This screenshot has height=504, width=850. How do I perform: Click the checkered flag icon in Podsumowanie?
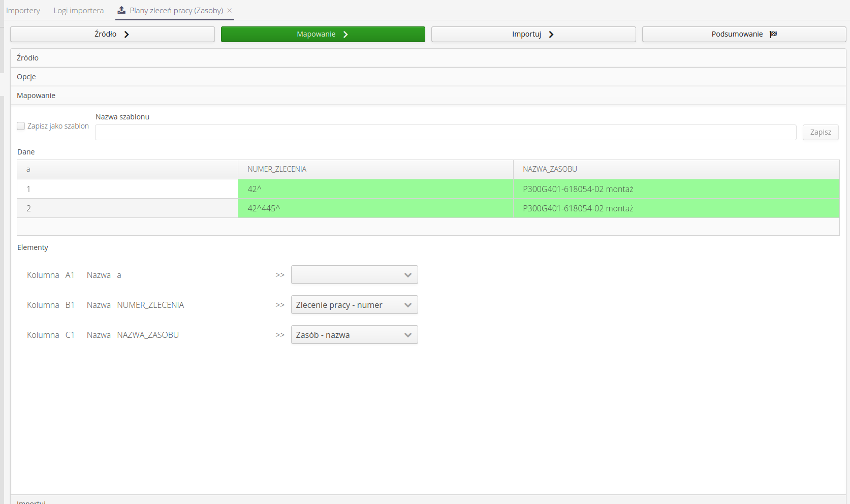coord(773,34)
